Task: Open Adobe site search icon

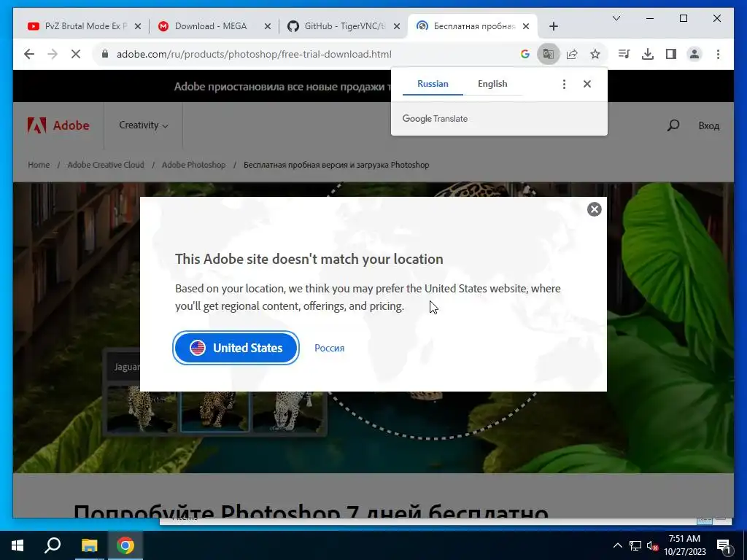Action: click(673, 125)
